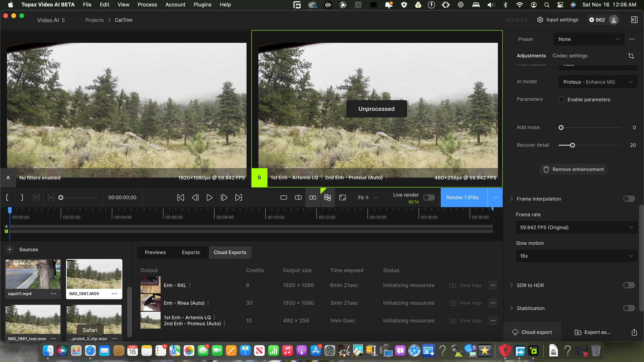Step forward one frame
This screenshot has width=644, height=362.
point(224,197)
